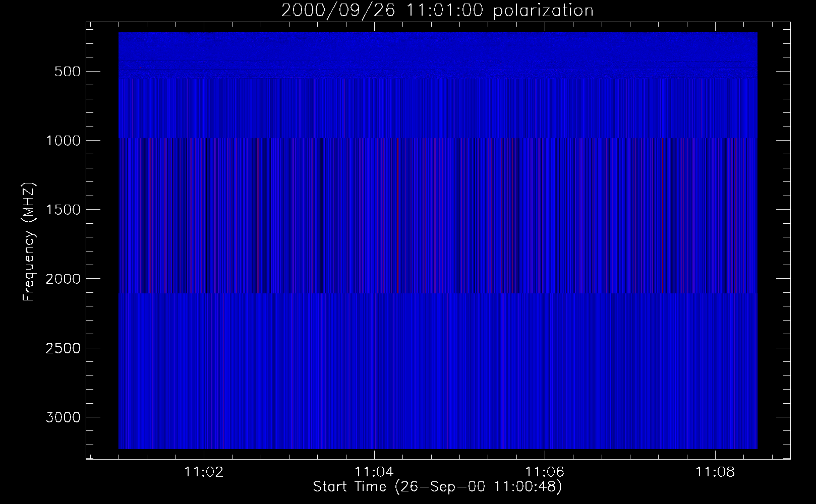Click the 11:06 time tick label
Screen dimensions: 816x504
pos(545,472)
